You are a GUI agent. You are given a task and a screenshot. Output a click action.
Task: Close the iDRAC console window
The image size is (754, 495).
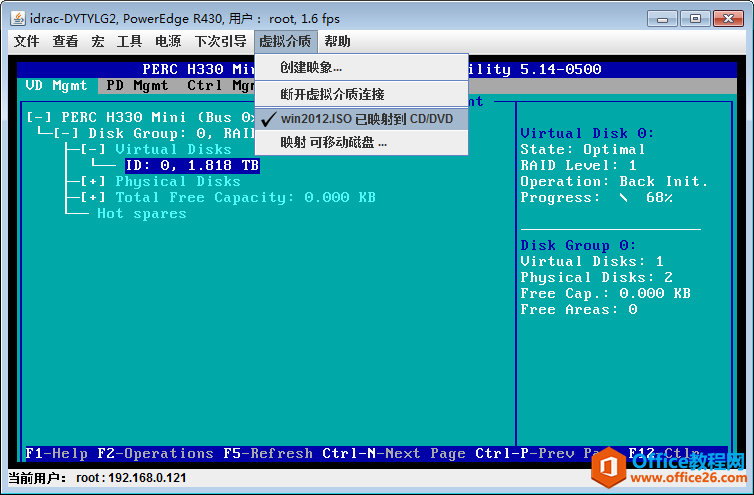[729, 19]
